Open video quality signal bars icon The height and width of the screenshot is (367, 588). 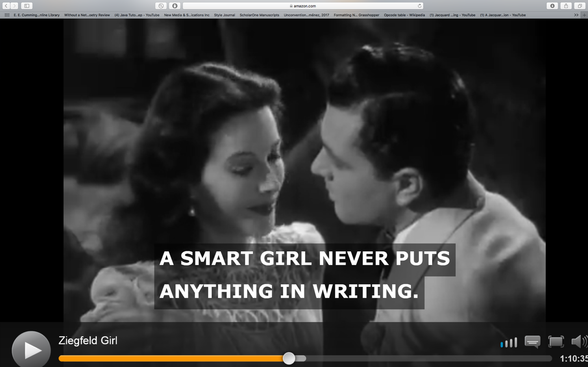(x=509, y=342)
